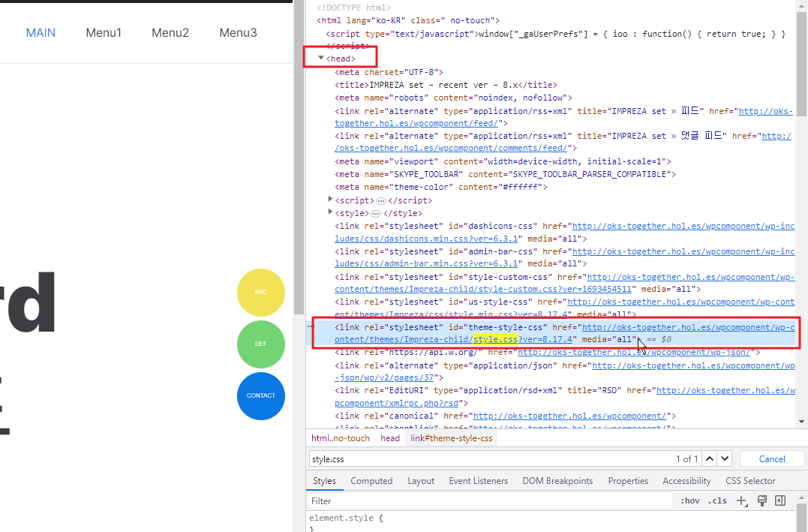Click the New Style Rule plus icon
Viewport: 808px width, 532px height.
741,500
